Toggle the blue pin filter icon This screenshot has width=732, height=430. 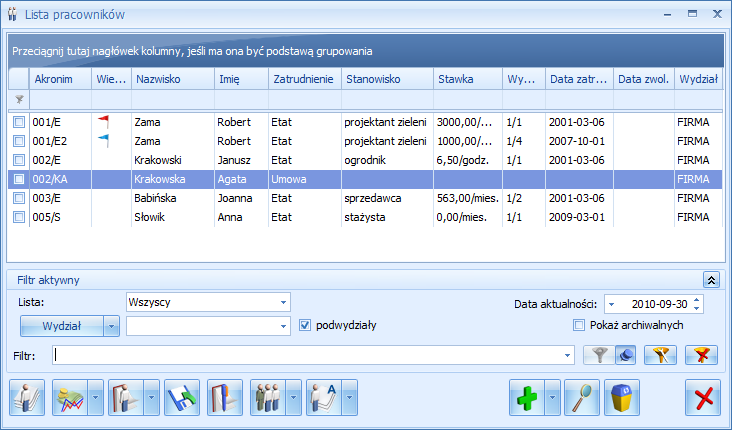click(626, 356)
